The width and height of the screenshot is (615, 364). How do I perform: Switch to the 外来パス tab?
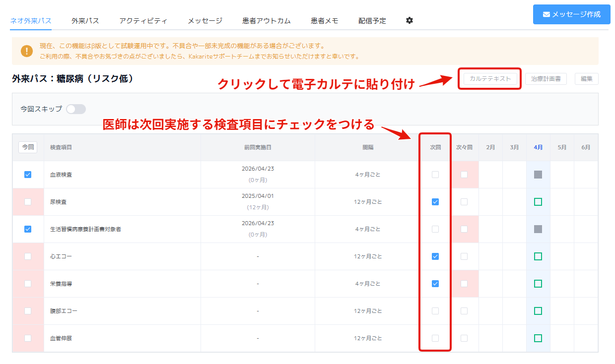85,21
